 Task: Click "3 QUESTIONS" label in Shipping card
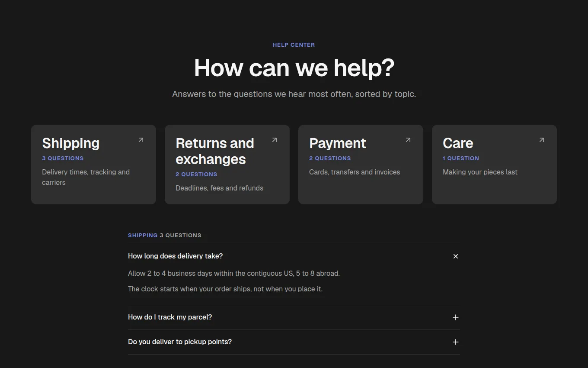pyautogui.click(x=63, y=158)
